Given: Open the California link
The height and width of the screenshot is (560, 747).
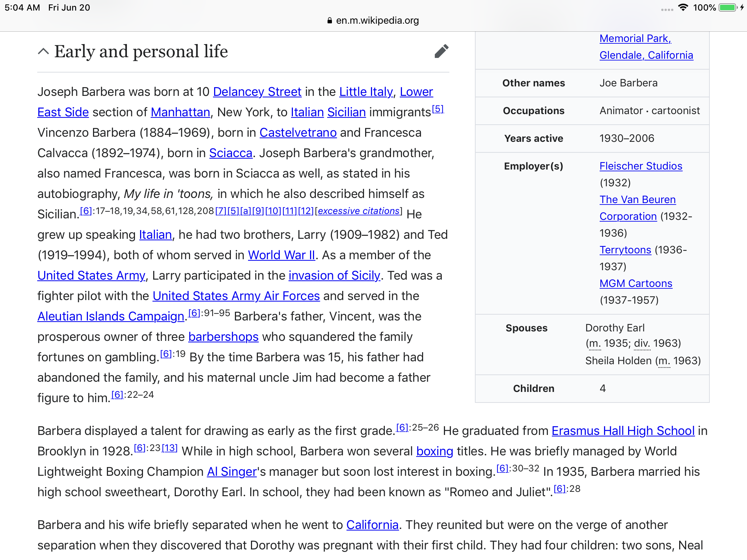Looking at the screenshot, I should coord(372,525).
